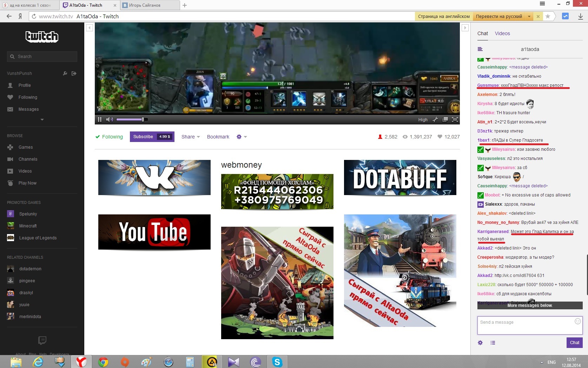
Task: Expand the Share dropdown
Action: [x=191, y=137]
